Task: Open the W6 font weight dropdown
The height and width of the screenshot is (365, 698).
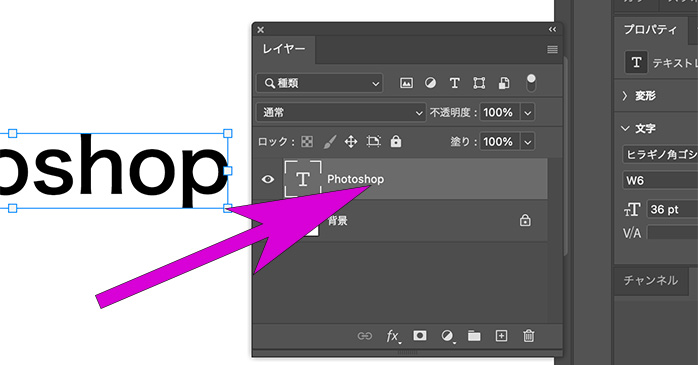Action: tap(660, 180)
